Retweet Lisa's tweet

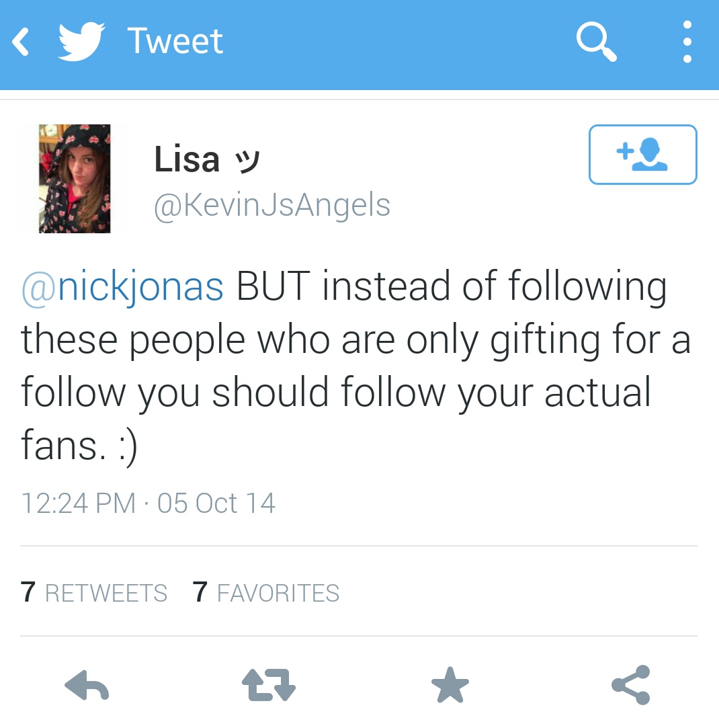pyautogui.click(x=269, y=685)
